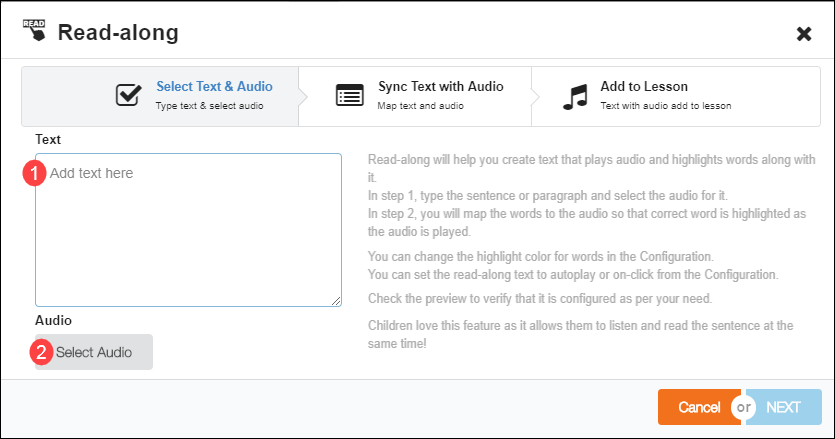Click the "Audio" section label
This screenshot has height=439, width=835.
pyautogui.click(x=53, y=320)
